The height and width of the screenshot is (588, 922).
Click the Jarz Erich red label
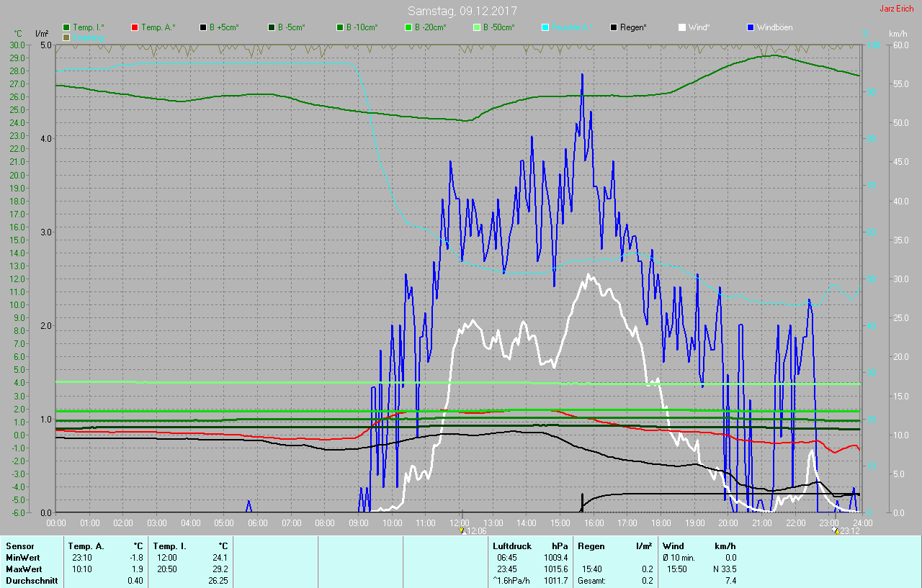(x=896, y=9)
